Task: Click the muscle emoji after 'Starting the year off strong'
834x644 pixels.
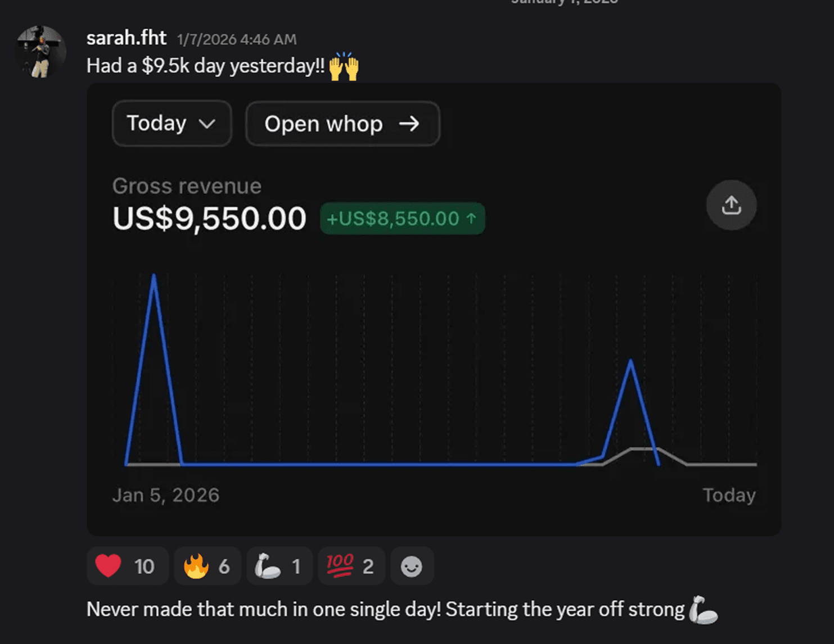Action: [703, 609]
